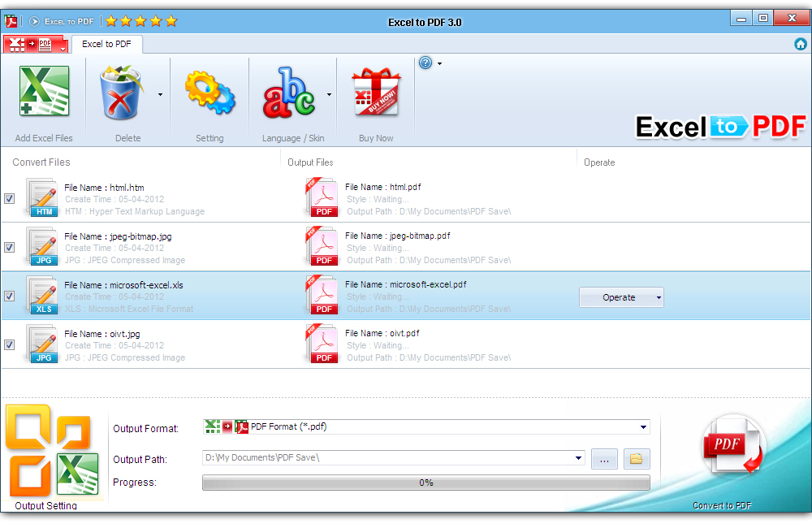Uncheck the microsoft-excel.xls file checkbox
Image resolution: width=812 pixels, height=528 pixels.
click(9, 296)
